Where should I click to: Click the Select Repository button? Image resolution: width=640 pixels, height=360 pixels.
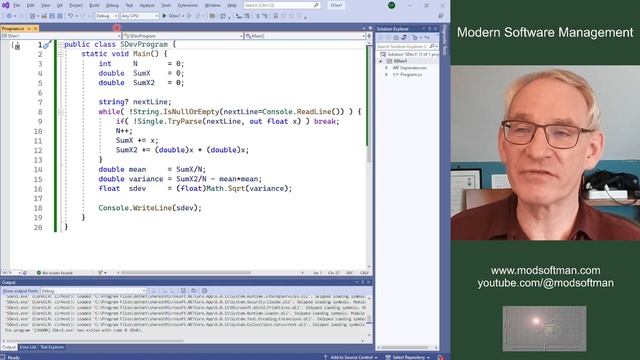point(407,357)
